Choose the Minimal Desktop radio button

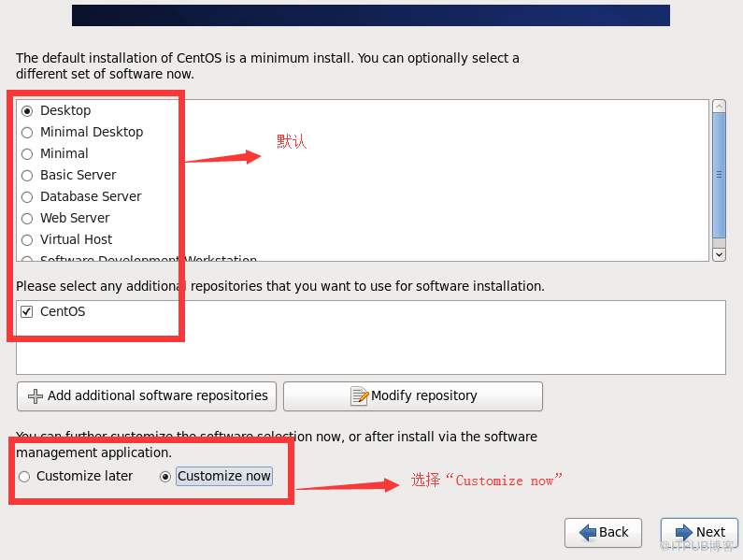[27, 133]
